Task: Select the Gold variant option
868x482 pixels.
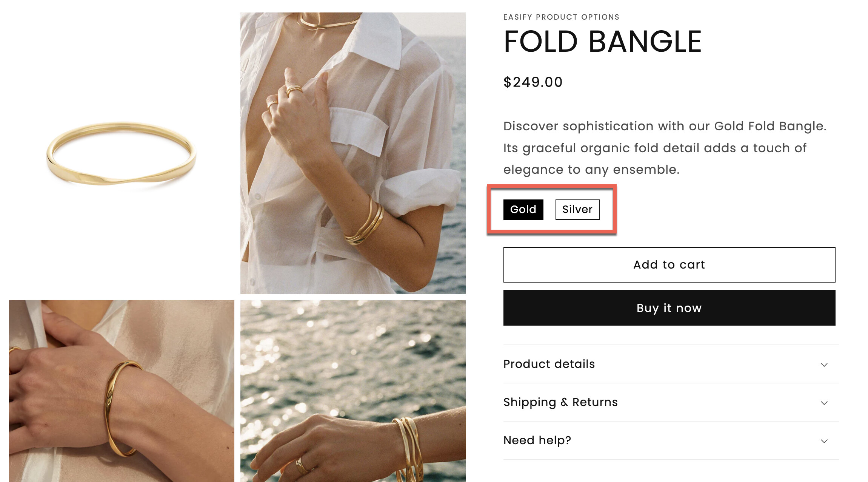Action: [x=523, y=209]
